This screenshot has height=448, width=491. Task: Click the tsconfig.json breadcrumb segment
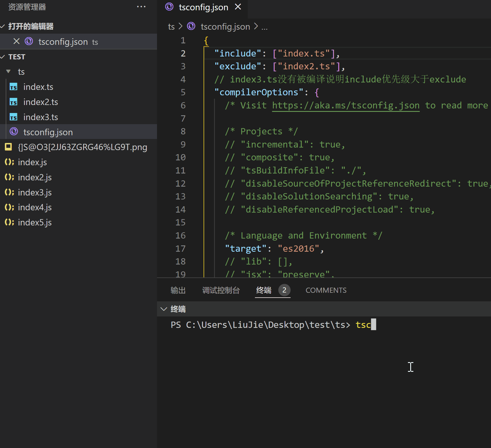pyautogui.click(x=225, y=27)
